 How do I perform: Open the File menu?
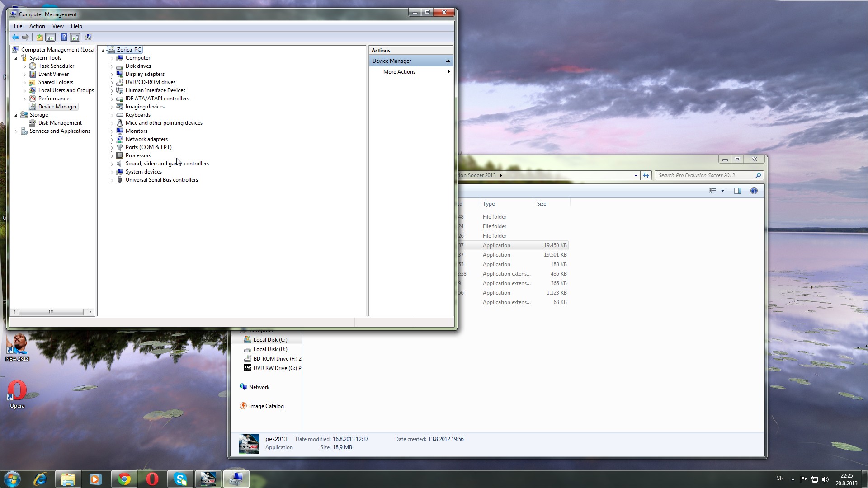[18, 26]
